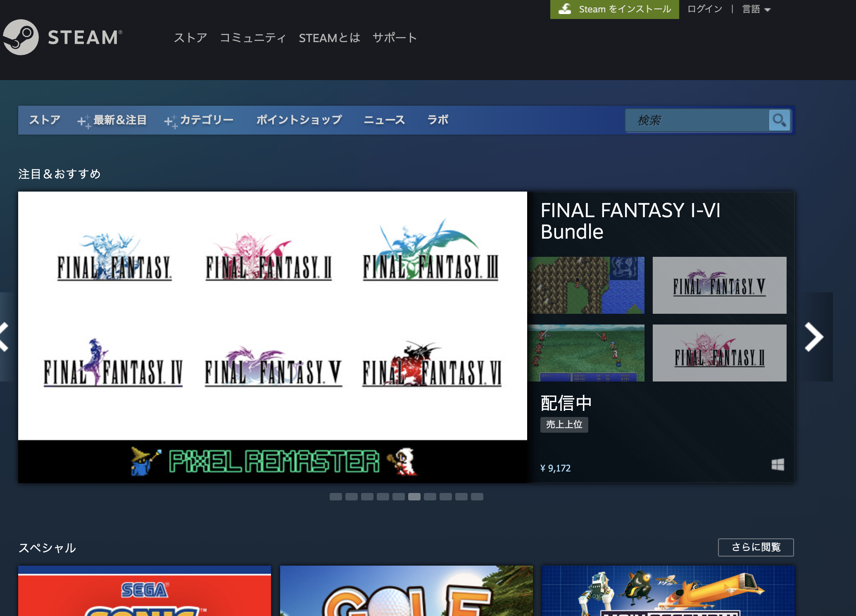Click the FINAL FANTASY I-VI Bundle title
The image size is (856, 616).
click(630, 221)
